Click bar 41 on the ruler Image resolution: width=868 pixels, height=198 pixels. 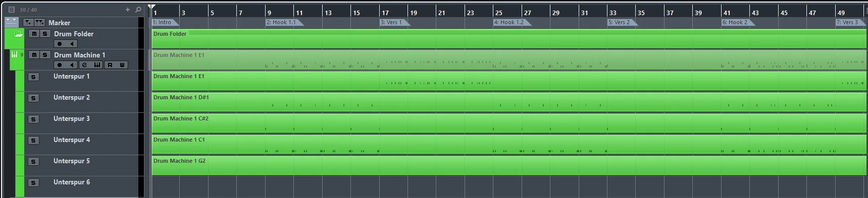tap(727, 13)
